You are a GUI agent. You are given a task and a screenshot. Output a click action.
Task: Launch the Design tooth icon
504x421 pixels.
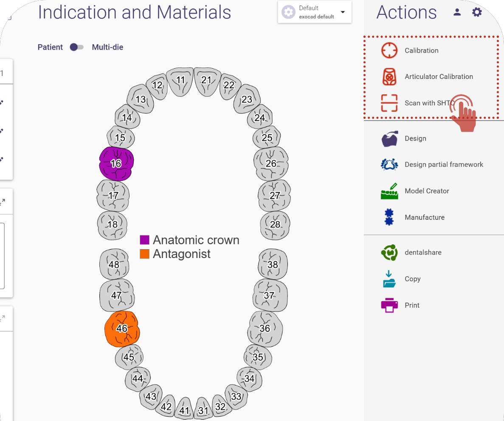(x=389, y=139)
